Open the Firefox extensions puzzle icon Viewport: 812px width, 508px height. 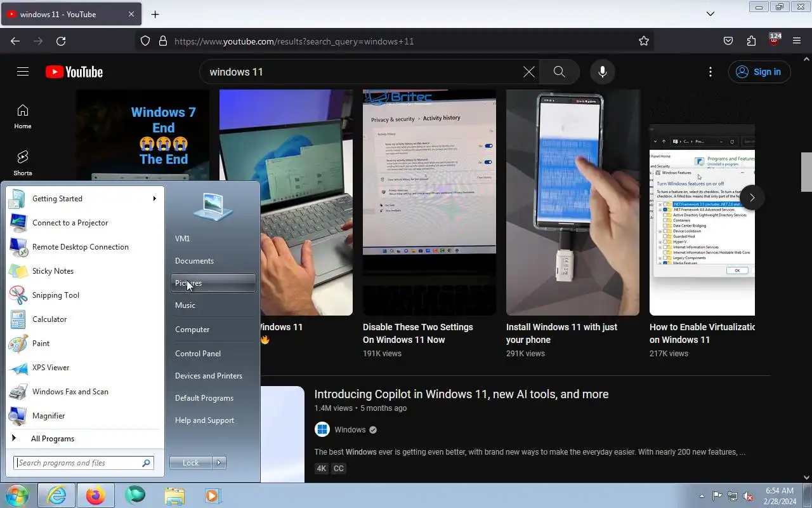click(x=751, y=41)
